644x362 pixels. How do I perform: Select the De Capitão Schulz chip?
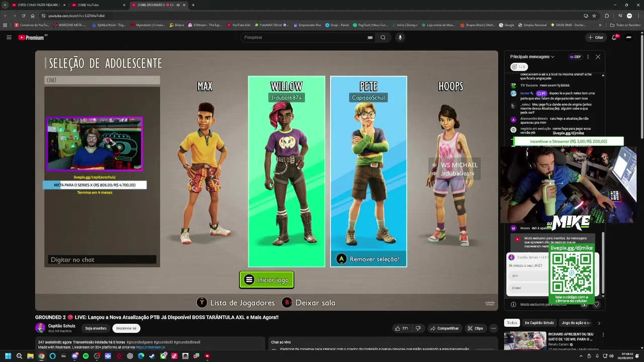point(539,323)
